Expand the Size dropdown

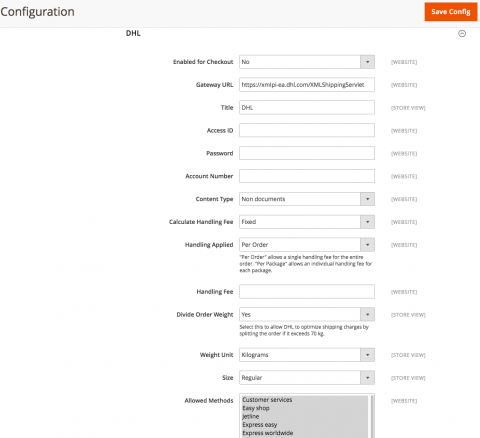[x=307, y=378]
